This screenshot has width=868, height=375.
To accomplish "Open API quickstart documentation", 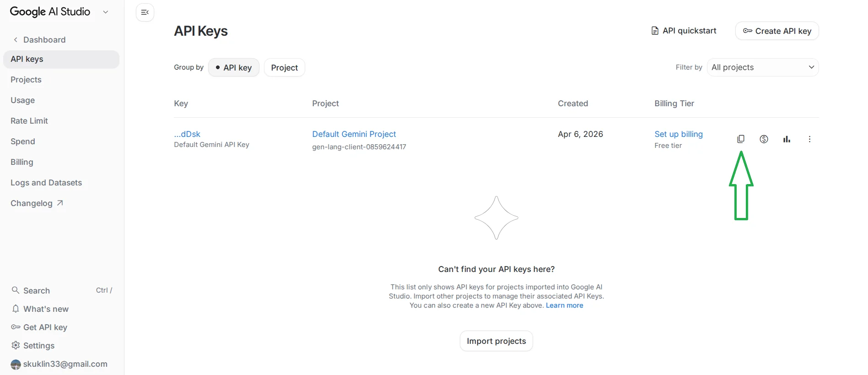I will 684,31.
